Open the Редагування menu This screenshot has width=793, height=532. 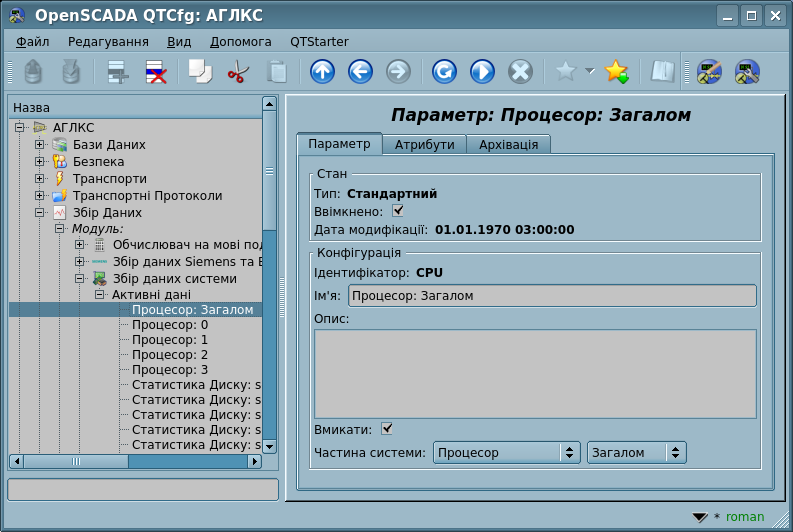(x=108, y=42)
